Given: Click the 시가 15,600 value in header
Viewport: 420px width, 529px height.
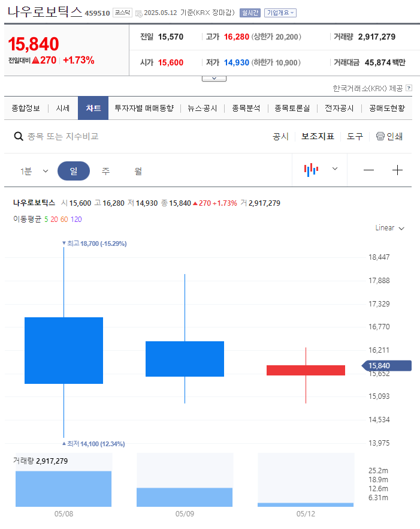Looking at the screenshot, I should pyautogui.click(x=171, y=63).
